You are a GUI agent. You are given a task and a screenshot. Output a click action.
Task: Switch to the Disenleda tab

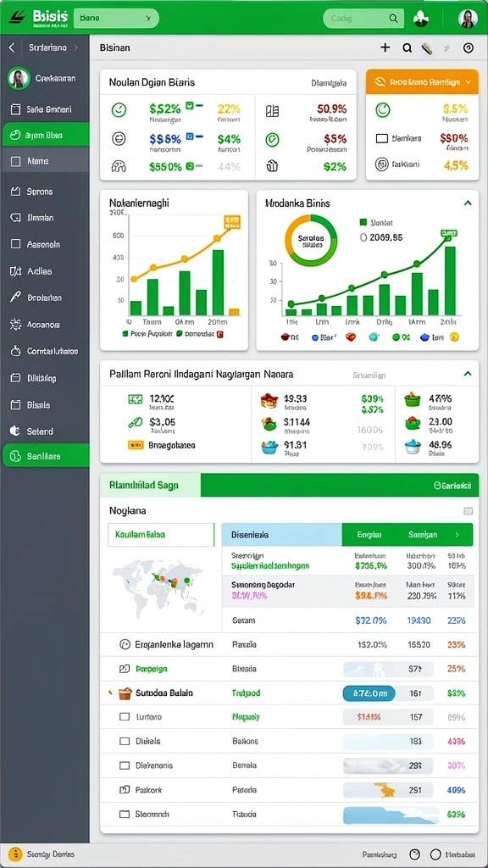(281, 535)
